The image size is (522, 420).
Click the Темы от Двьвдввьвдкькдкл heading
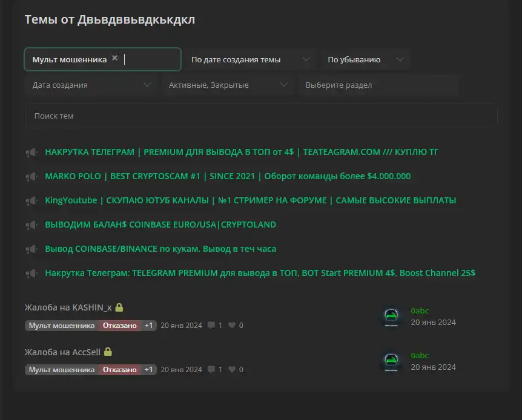[110, 19]
